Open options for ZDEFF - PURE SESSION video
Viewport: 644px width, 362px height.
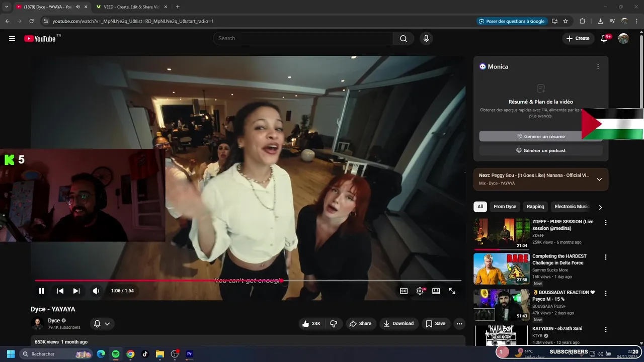606,222
